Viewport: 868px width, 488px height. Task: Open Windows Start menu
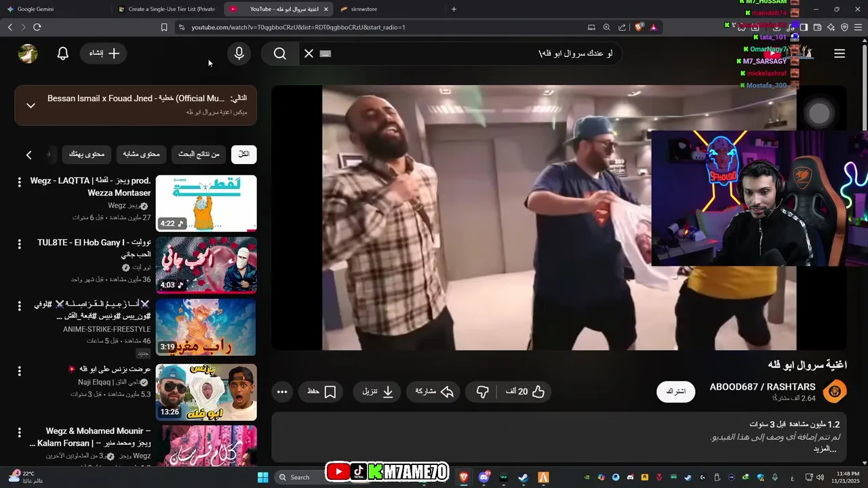click(263, 477)
